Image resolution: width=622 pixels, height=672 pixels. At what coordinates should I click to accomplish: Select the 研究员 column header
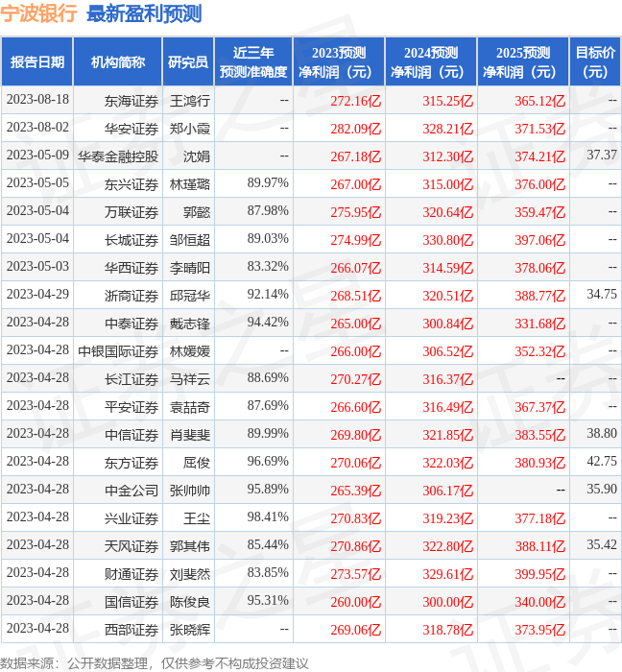[x=188, y=61]
